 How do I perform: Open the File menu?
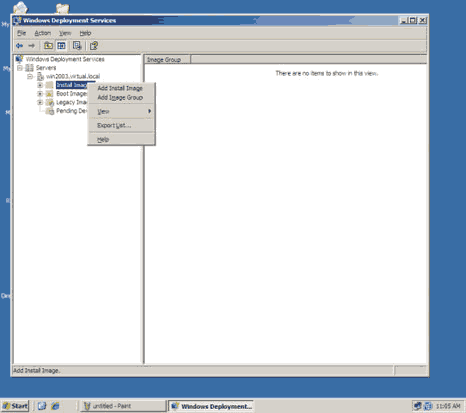point(21,33)
